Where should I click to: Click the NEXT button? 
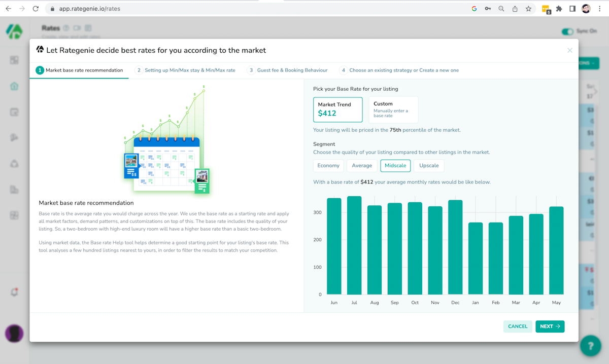pyautogui.click(x=550, y=326)
